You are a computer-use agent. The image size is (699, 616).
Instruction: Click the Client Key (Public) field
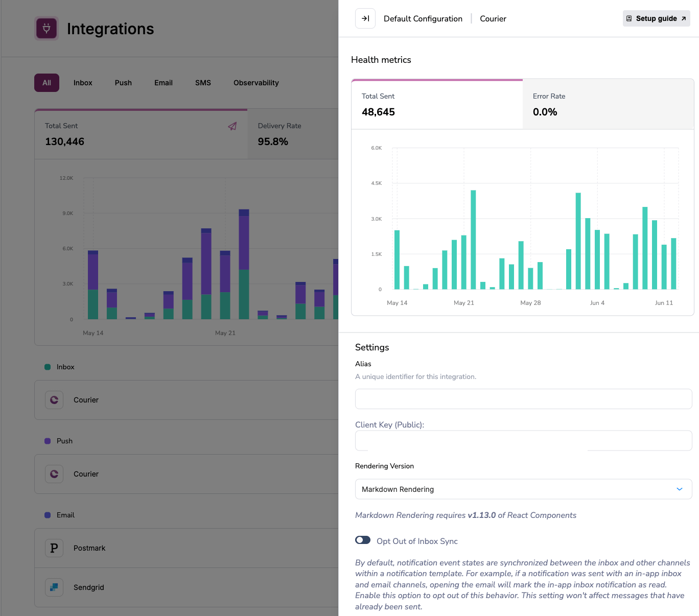point(523,441)
